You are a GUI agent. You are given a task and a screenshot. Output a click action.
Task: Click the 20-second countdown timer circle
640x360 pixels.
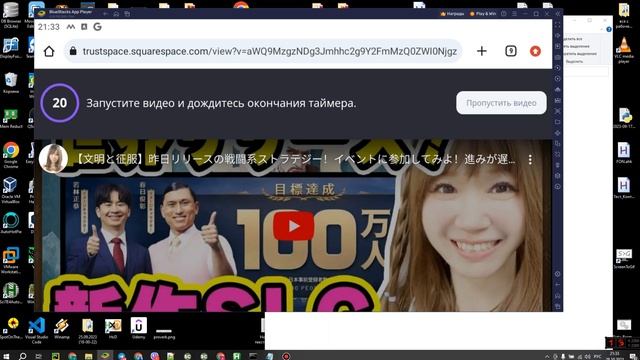click(60, 103)
